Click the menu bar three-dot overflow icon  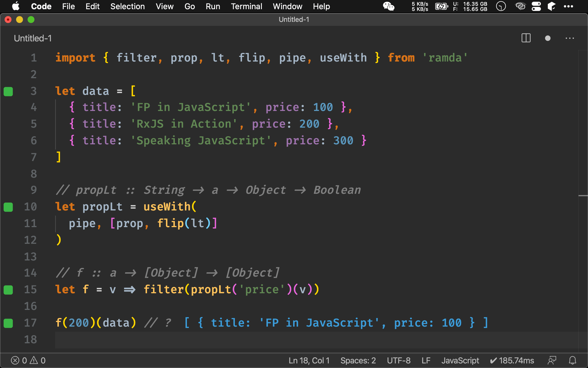click(x=568, y=6)
